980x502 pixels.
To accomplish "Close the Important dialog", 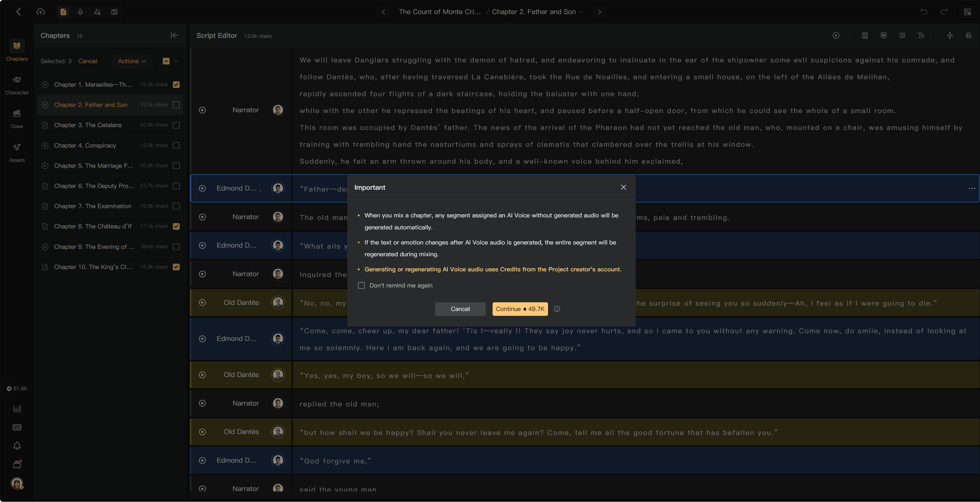I will tap(623, 187).
